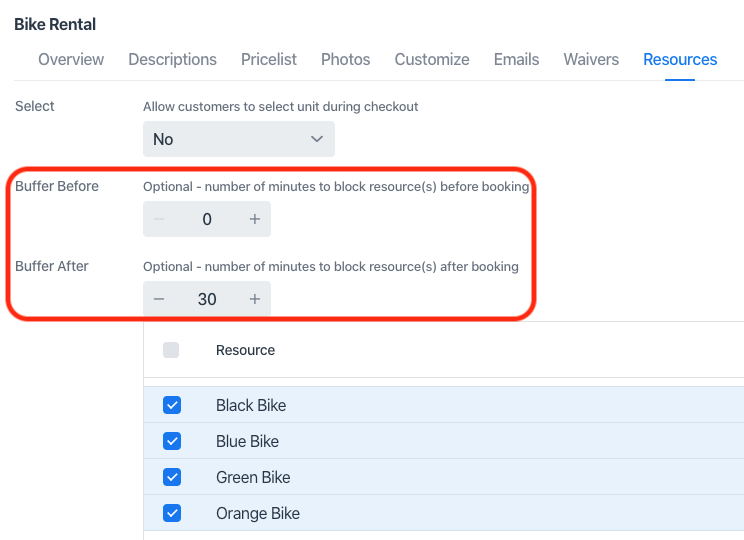Switch to the Overview tab
This screenshot has height=540, width=744.
pos(71,59)
